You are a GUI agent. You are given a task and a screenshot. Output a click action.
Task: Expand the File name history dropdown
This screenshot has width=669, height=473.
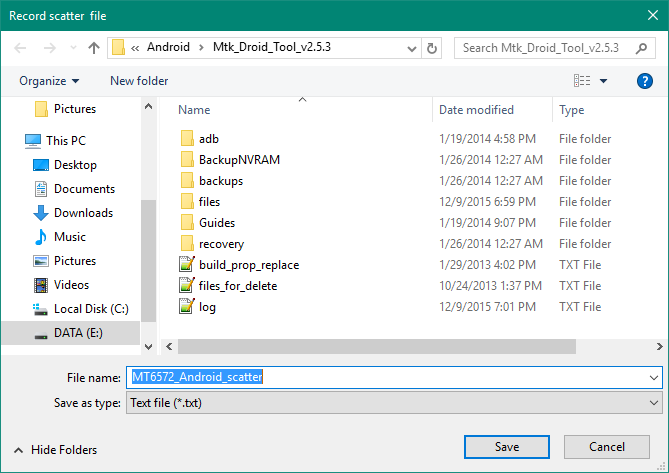tap(654, 377)
